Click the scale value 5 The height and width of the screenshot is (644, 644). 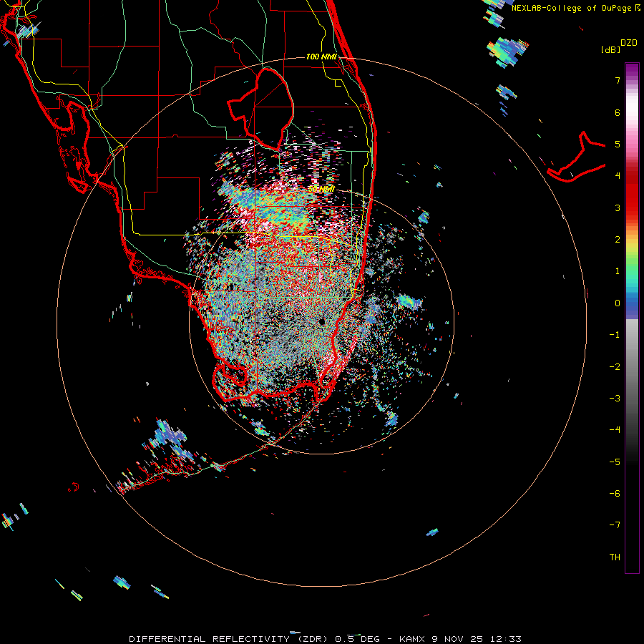click(x=618, y=144)
